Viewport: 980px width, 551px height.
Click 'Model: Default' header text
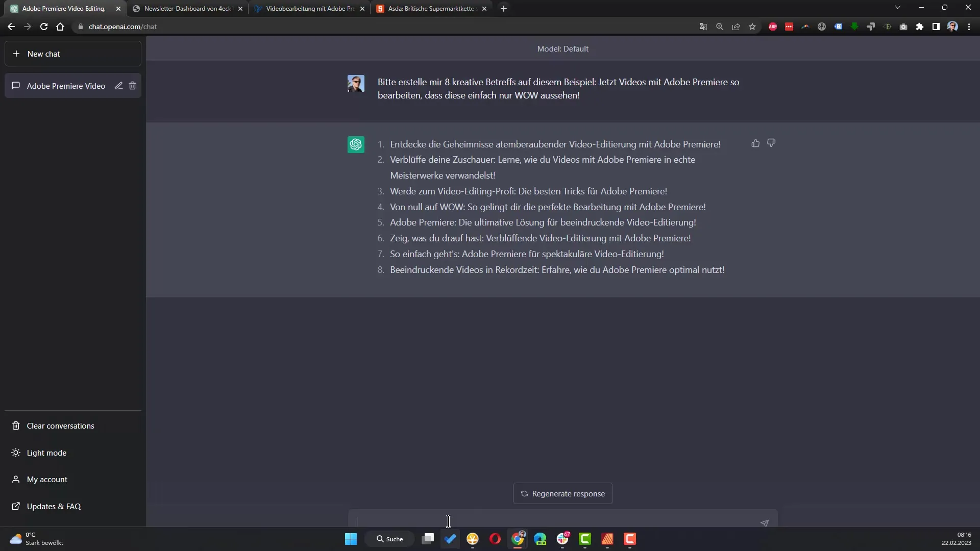pos(562,48)
